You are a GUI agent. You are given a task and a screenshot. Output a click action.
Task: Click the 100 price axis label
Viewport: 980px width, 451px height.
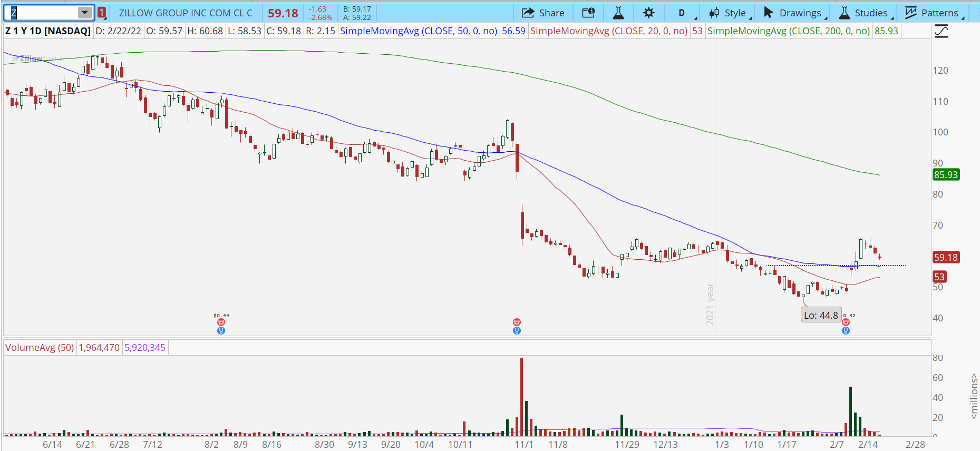940,132
